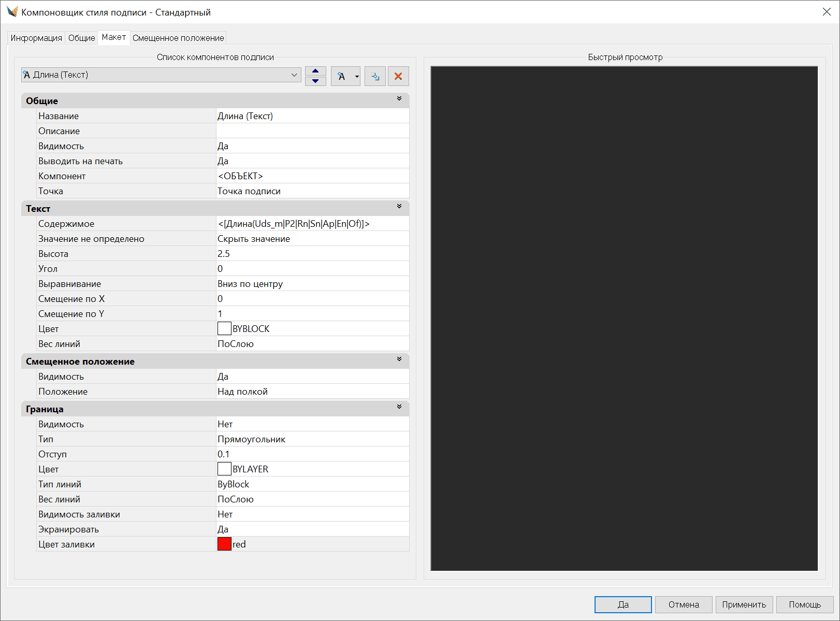Image resolution: width=840 pixels, height=621 pixels.
Task: Click the Значение не определено value
Action: (313, 239)
